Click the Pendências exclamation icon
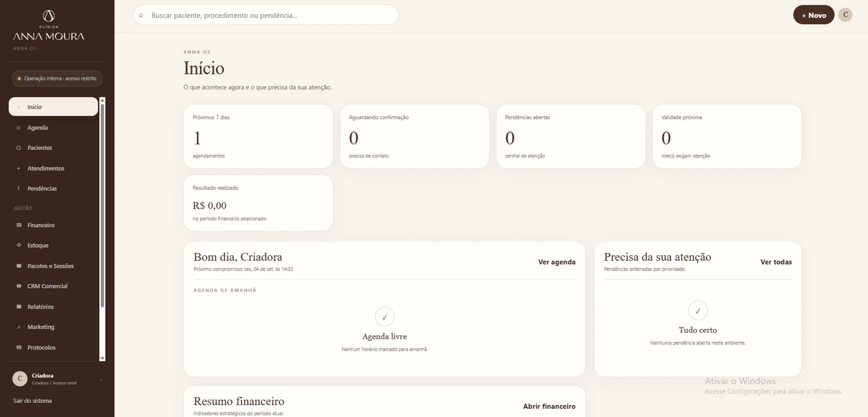 (x=18, y=188)
